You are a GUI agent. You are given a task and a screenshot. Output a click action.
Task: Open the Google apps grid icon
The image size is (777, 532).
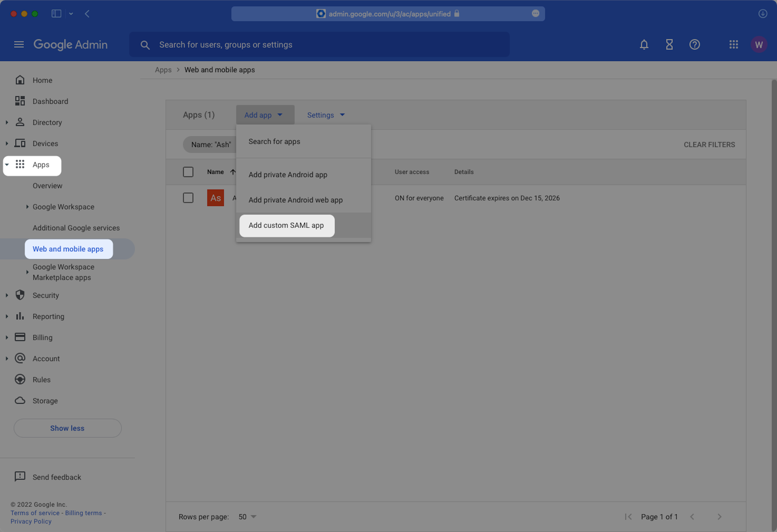[x=733, y=45]
